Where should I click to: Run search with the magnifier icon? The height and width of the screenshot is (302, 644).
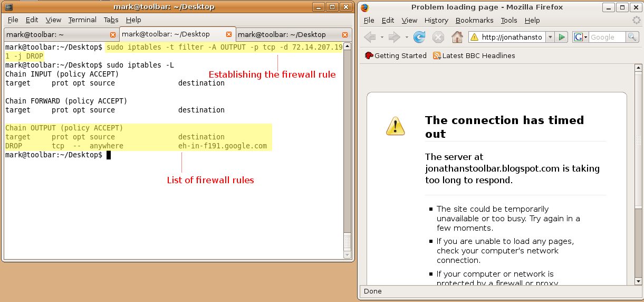tap(632, 37)
